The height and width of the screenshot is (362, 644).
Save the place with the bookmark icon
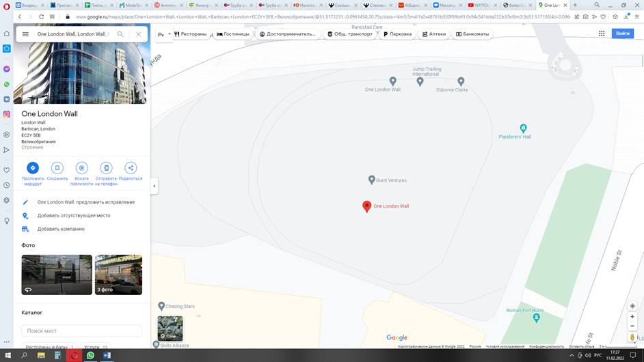pos(57,168)
